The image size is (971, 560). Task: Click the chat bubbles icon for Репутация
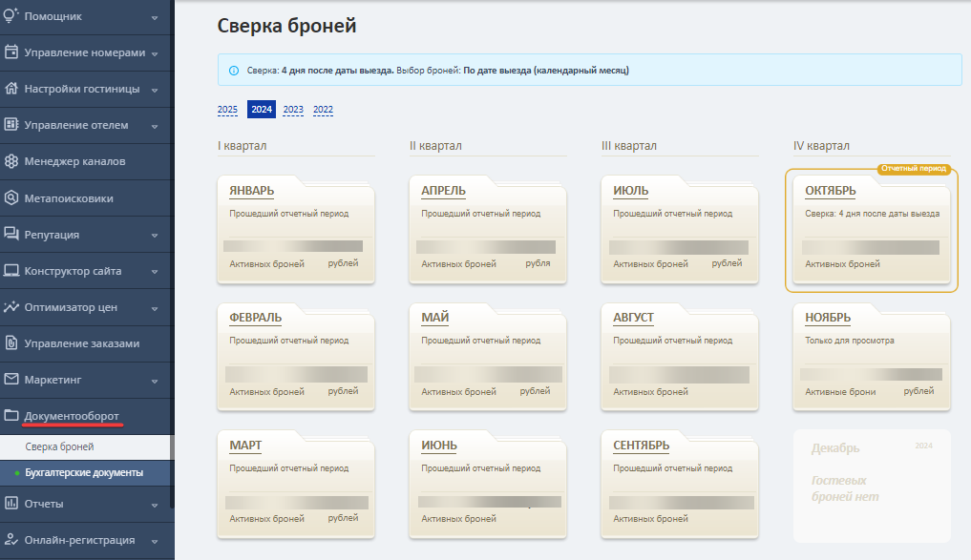pyautogui.click(x=11, y=234)
